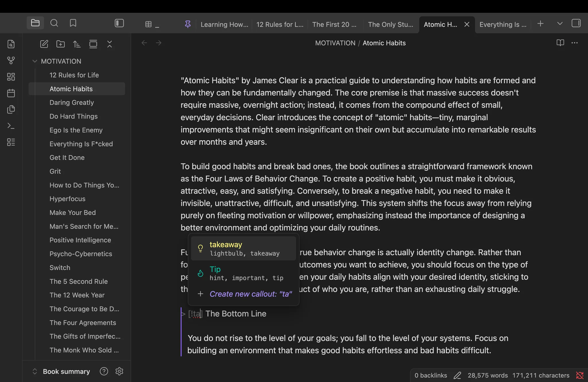
Task: Open the search magnifier icon
Action: pyautogui.click(x=54, y=23)
